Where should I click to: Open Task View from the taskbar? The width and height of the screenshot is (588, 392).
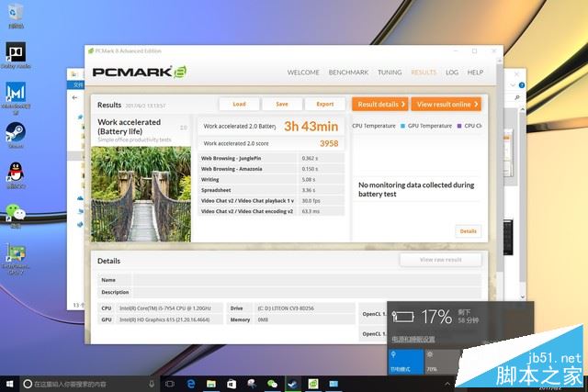point(170,384)
